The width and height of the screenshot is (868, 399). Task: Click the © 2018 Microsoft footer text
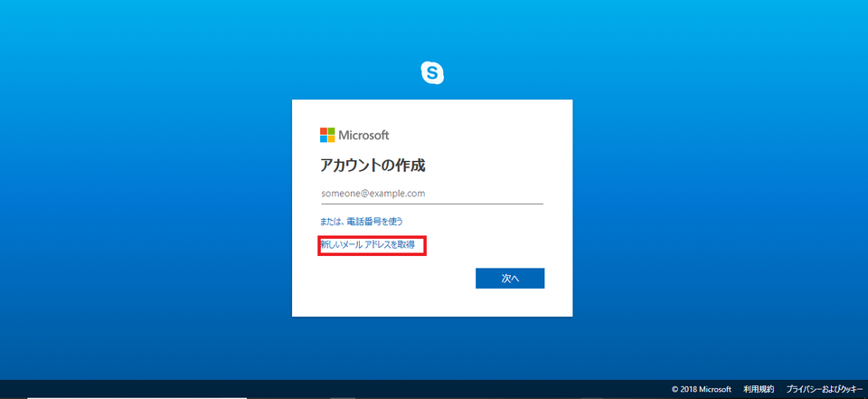(702, 389)
